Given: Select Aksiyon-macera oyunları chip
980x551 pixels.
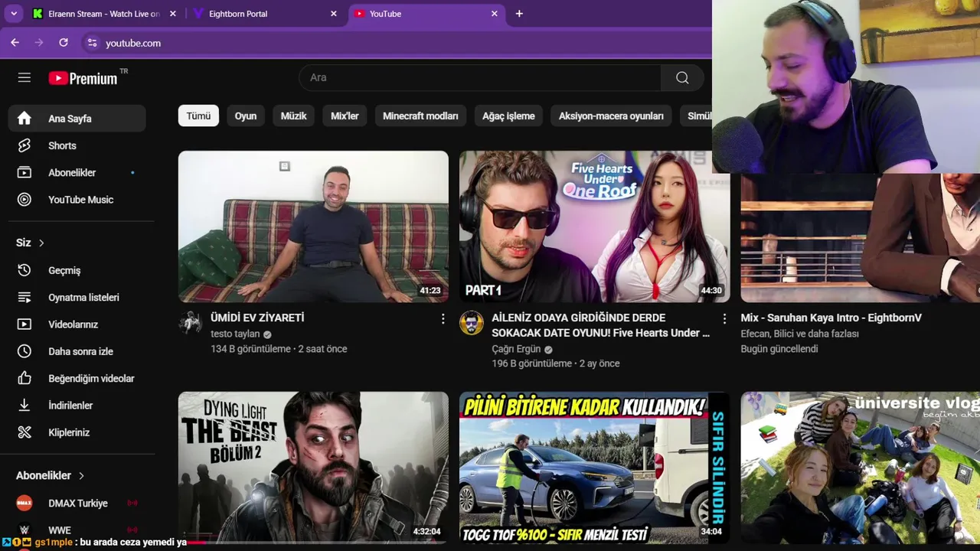Looking at the screenshot, I should pyautogui.click(x=611, y=116).
